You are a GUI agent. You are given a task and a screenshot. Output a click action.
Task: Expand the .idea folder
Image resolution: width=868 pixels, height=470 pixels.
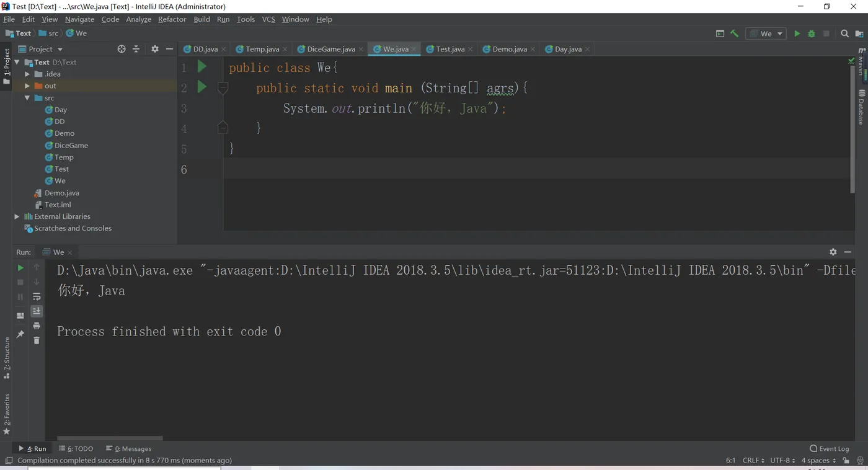pos(27,74)
